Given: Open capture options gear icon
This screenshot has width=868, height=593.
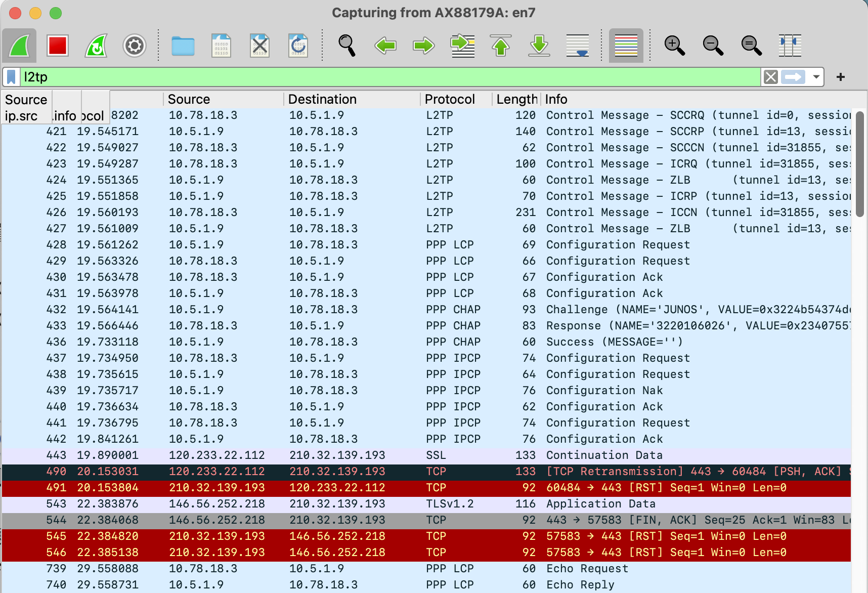Looking at the screenshot, I should pos(135,46).
